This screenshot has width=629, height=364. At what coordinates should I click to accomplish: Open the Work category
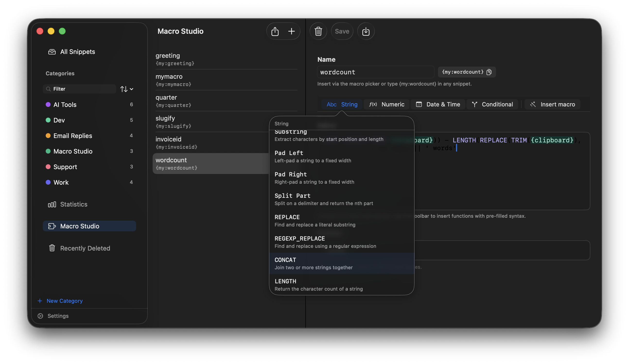pos(89,182)
